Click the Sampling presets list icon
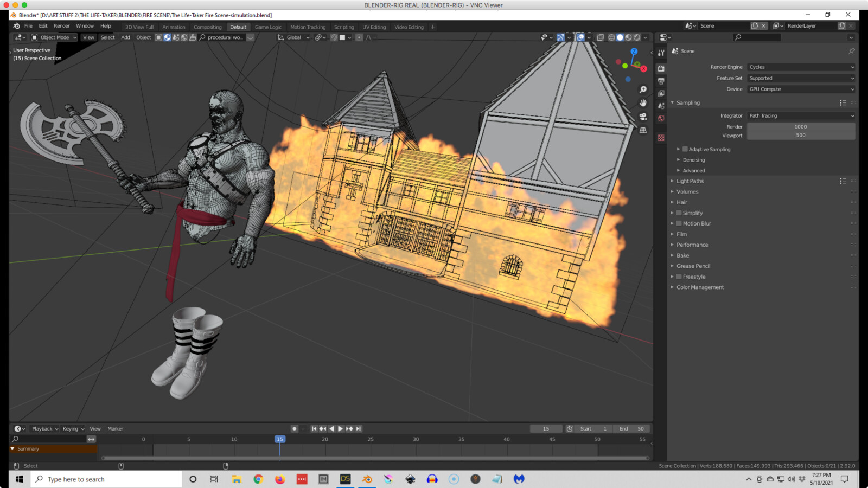 tap(843, 103)
